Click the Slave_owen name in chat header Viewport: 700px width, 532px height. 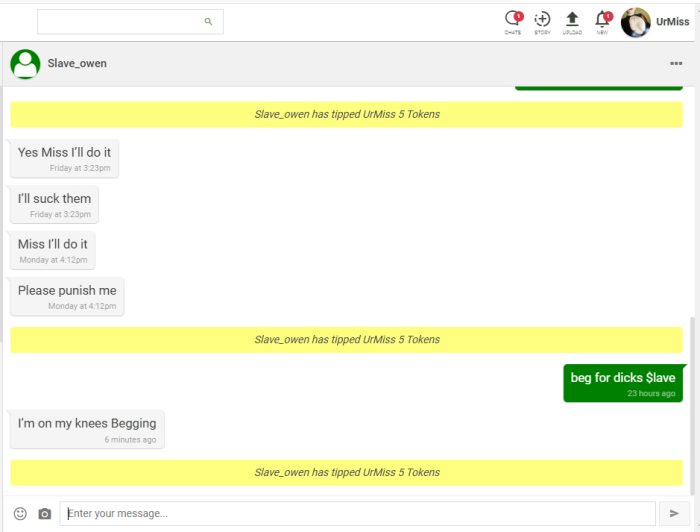[77, 64]
